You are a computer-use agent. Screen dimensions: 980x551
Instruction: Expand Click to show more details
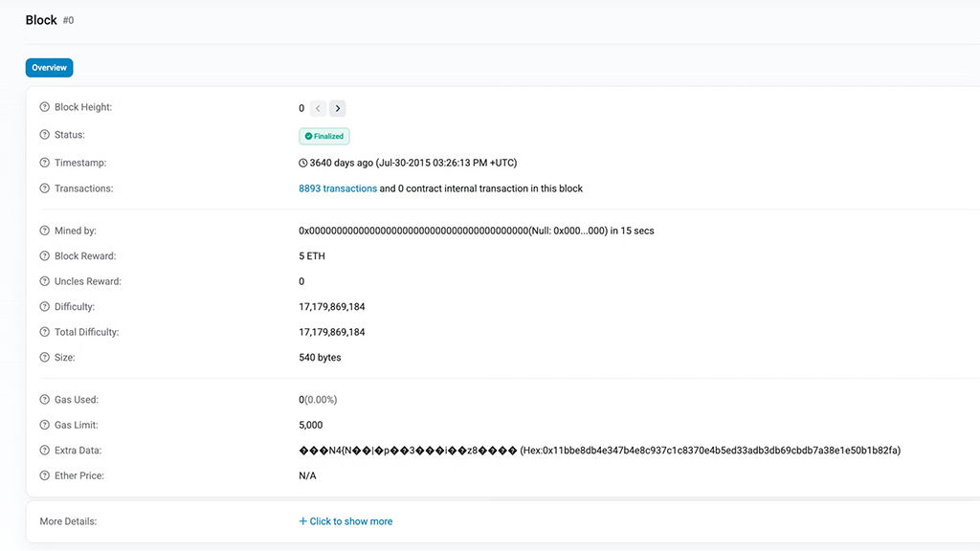345,521
